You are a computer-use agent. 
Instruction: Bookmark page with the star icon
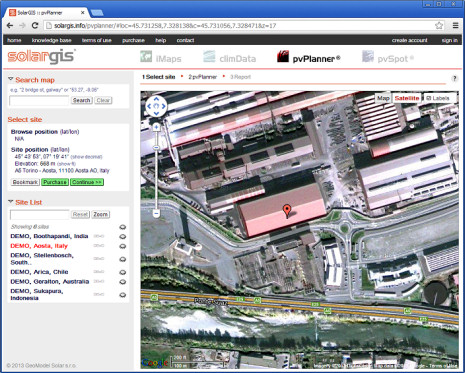tap(439, 26)
